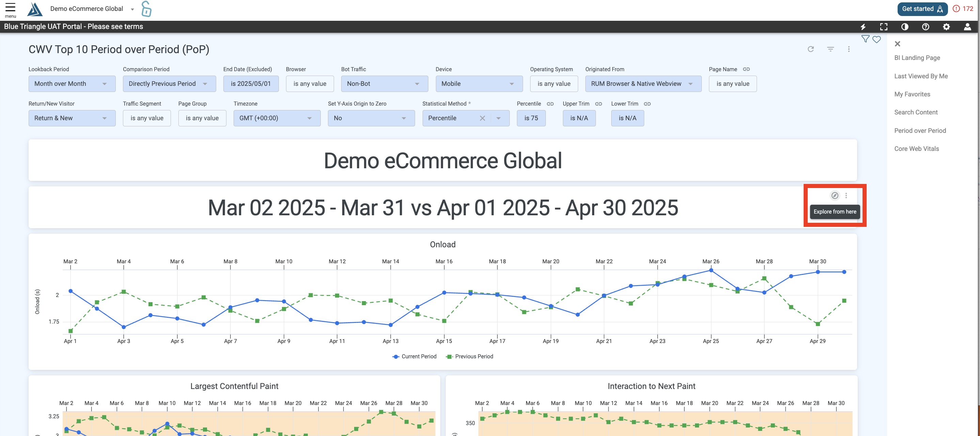This screenshot has width=980, height=436.
Task: Open dashboard actions three-dot menu
Action: 849,49
